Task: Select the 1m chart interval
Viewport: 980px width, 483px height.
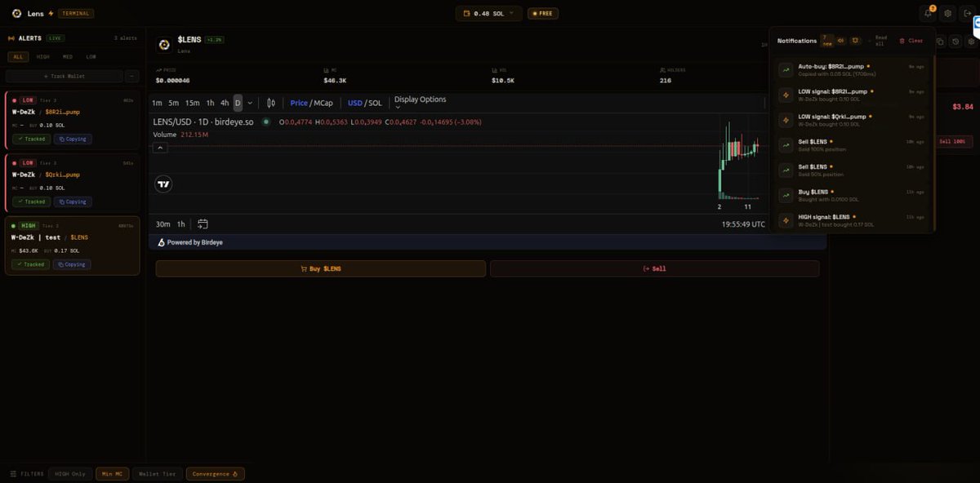Action: point(157,103)
